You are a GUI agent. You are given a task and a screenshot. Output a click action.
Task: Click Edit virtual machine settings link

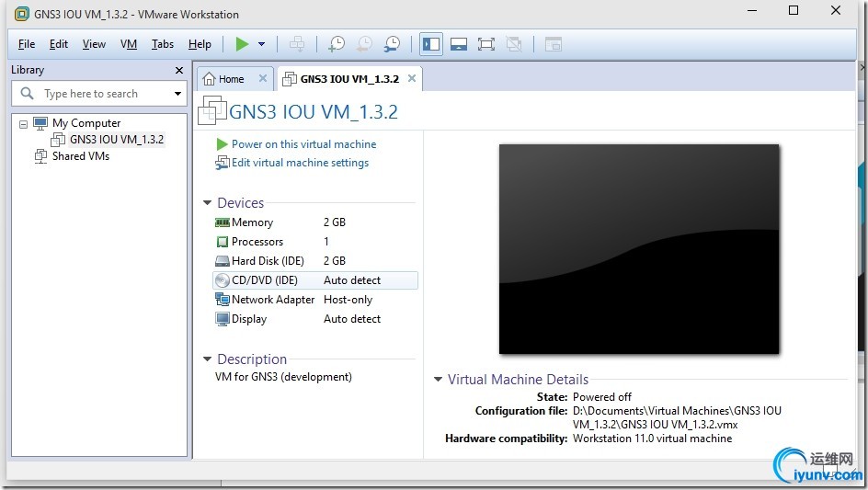(300, 163)
